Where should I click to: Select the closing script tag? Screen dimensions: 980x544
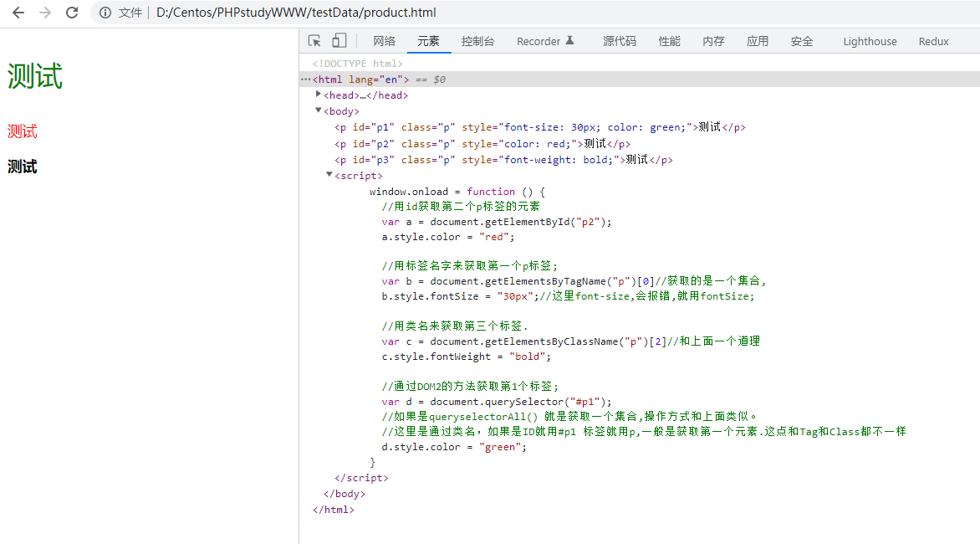pyautogui.click(x=361, y=478)
